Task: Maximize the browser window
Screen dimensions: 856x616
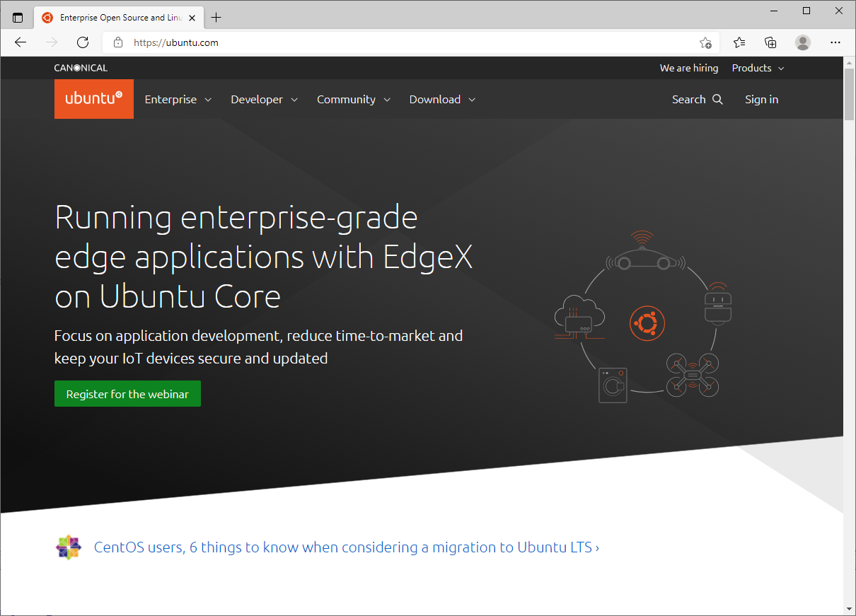Action: pos(806,11)
